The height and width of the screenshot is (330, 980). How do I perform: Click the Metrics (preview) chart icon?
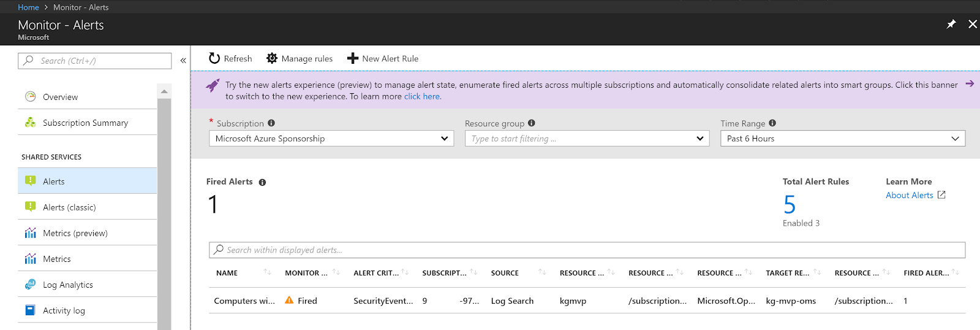(x=30, y=232)
